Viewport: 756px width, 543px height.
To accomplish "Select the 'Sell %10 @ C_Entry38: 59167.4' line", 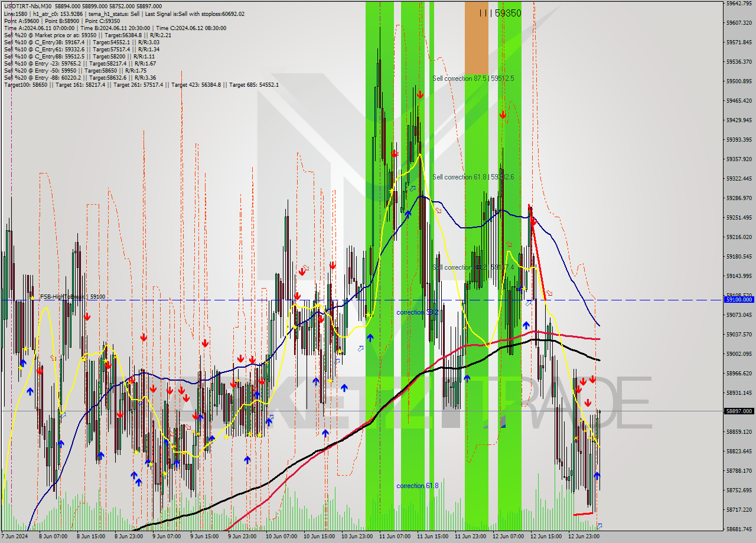I will (x=82, y=42).
